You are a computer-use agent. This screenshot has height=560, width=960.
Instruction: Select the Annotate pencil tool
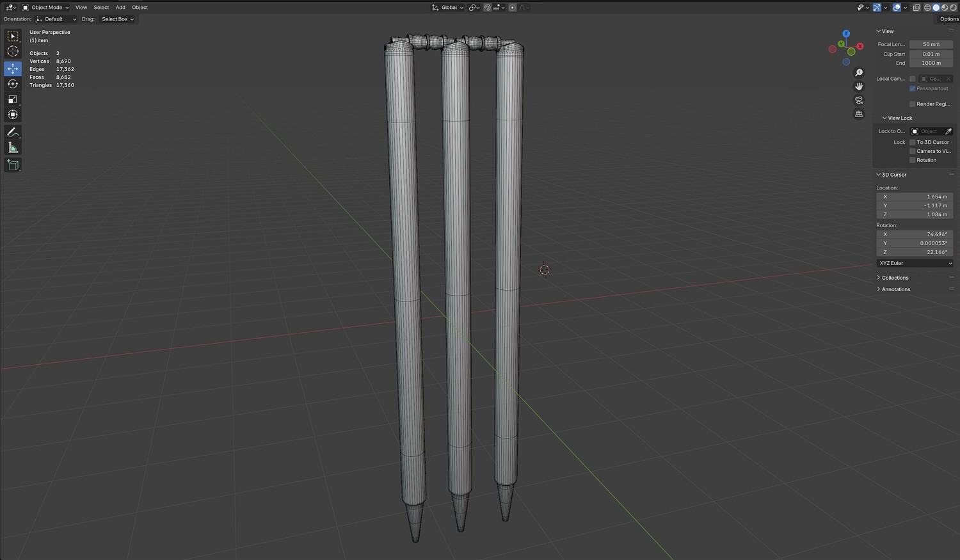click(x=13, y=132)
